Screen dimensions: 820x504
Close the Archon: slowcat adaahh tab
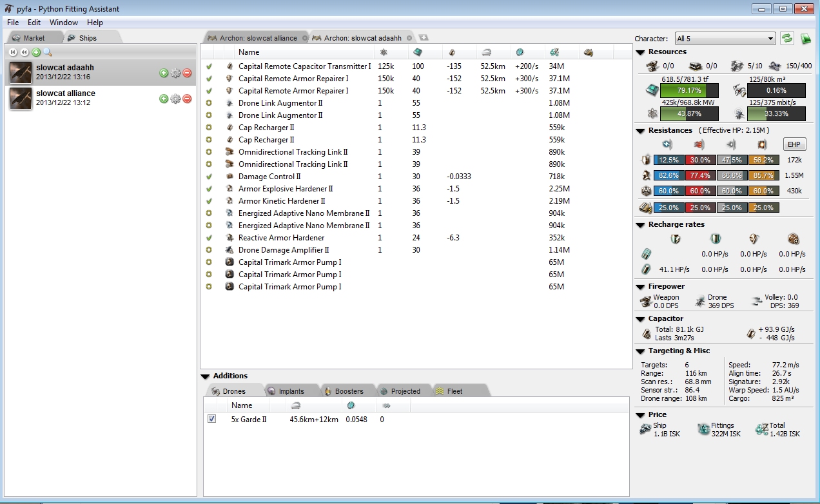point(409,38)
